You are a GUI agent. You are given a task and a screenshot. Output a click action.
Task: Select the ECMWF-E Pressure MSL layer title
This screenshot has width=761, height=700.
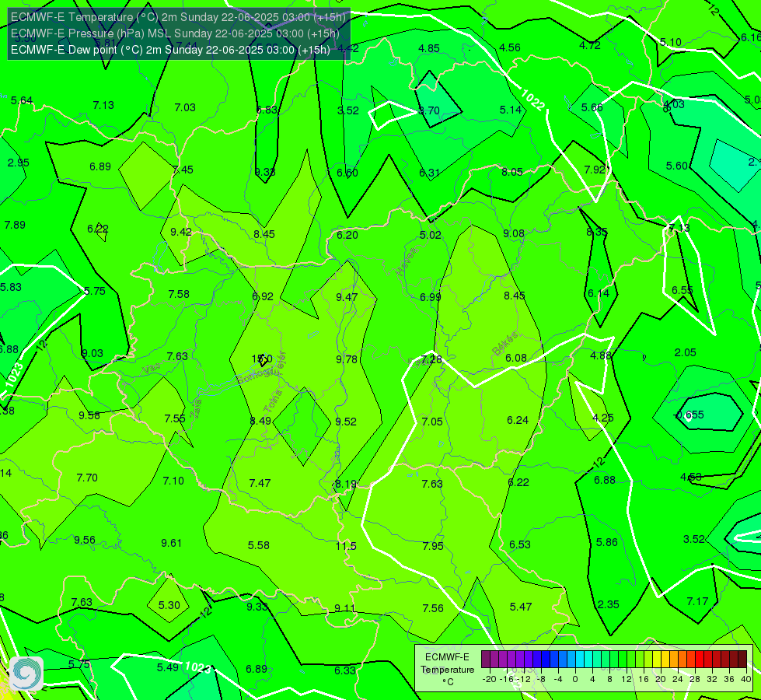tap(175, 33)
